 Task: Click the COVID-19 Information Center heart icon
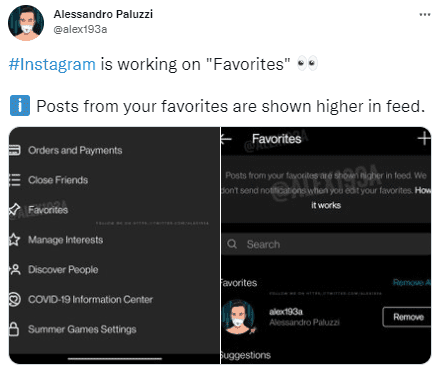point(15,299)
